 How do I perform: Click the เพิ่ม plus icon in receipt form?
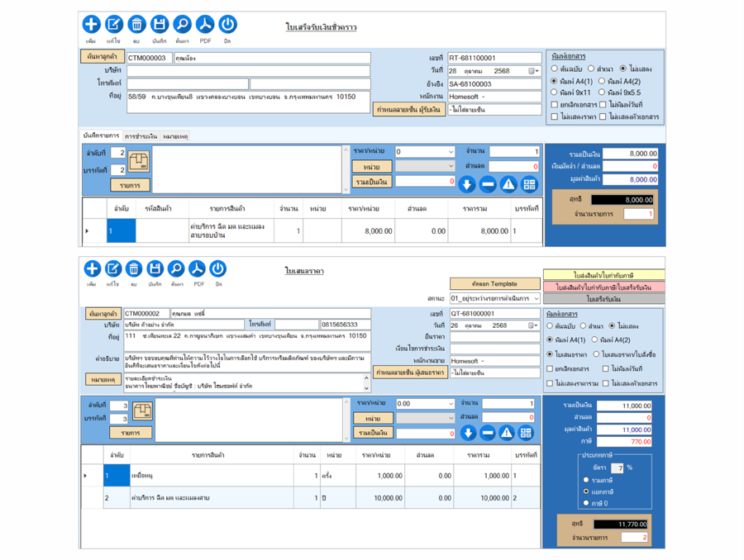(x=91, y=25)
